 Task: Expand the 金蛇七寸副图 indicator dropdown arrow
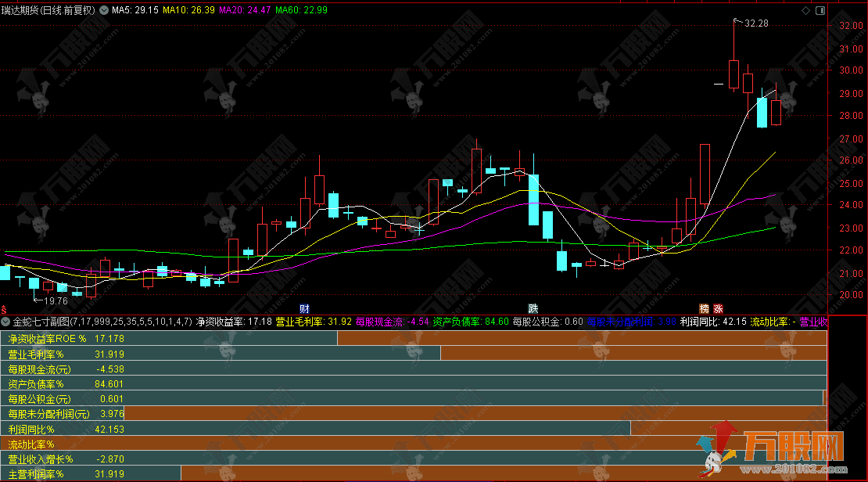(x=6, y=322)
